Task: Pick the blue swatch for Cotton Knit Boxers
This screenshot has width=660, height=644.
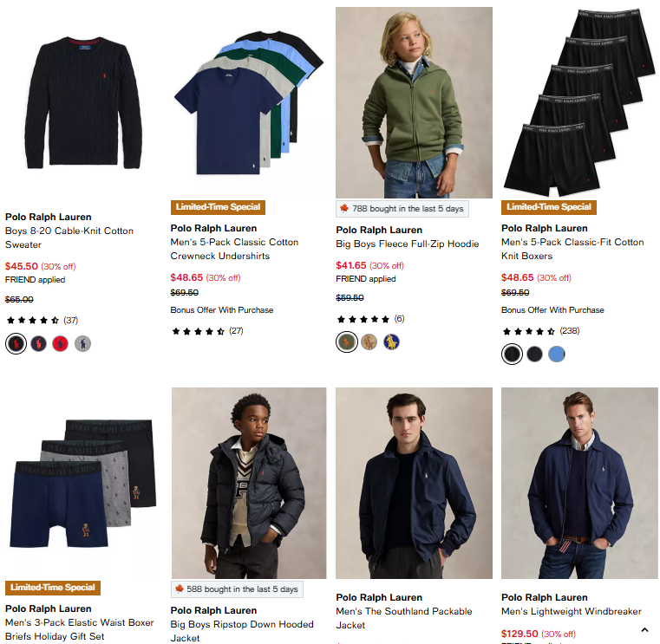Action: [x=556, y=354]
